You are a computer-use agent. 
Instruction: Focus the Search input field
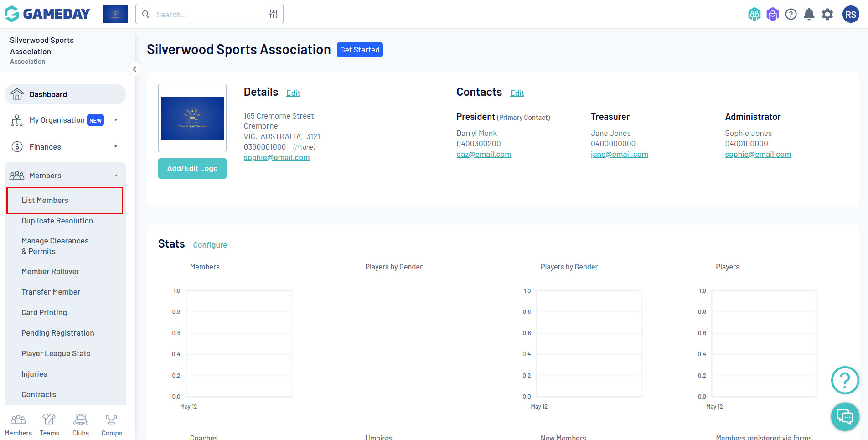coord(210,14)
